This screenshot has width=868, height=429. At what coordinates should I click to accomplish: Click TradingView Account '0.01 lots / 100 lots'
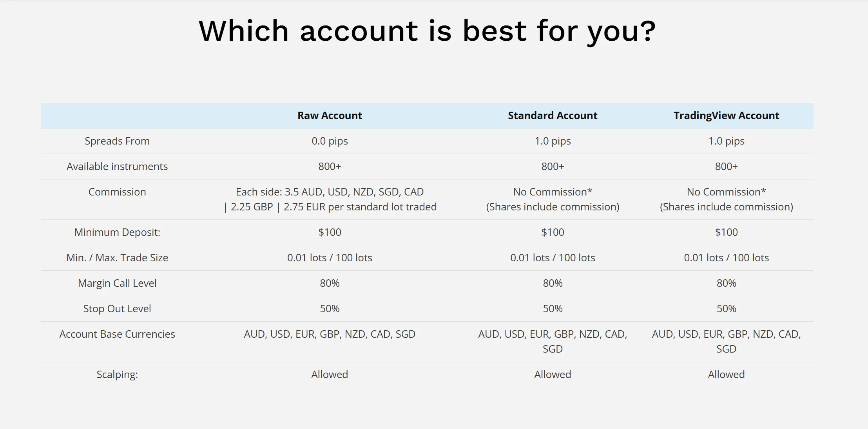[726, 258]
